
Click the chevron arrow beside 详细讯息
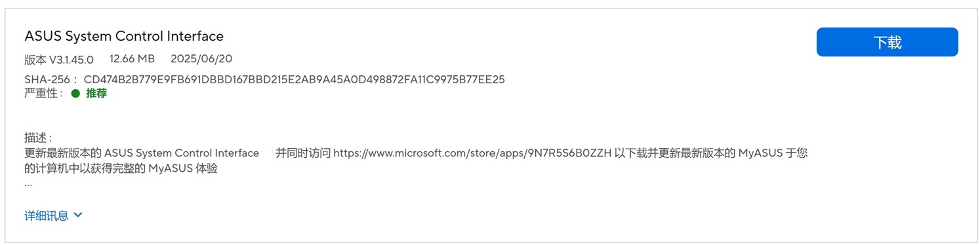pos(78,215)
